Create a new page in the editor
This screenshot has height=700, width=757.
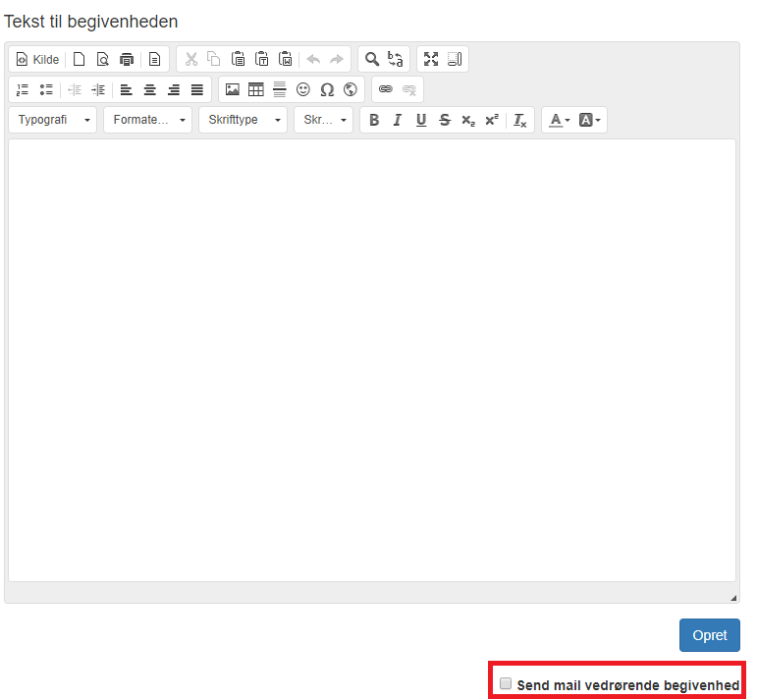click(x=80, y=59)
